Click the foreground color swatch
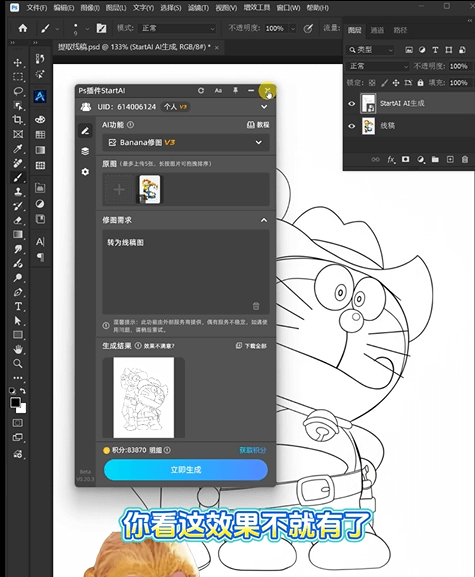Viewport: 475px width, 577px height. [x=15, y=402]
